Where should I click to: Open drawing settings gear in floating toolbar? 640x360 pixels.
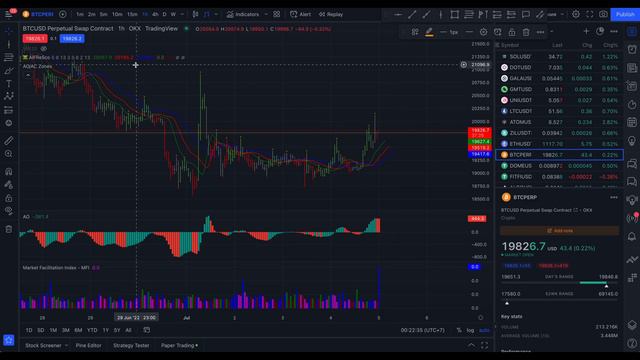coord(483,32)
